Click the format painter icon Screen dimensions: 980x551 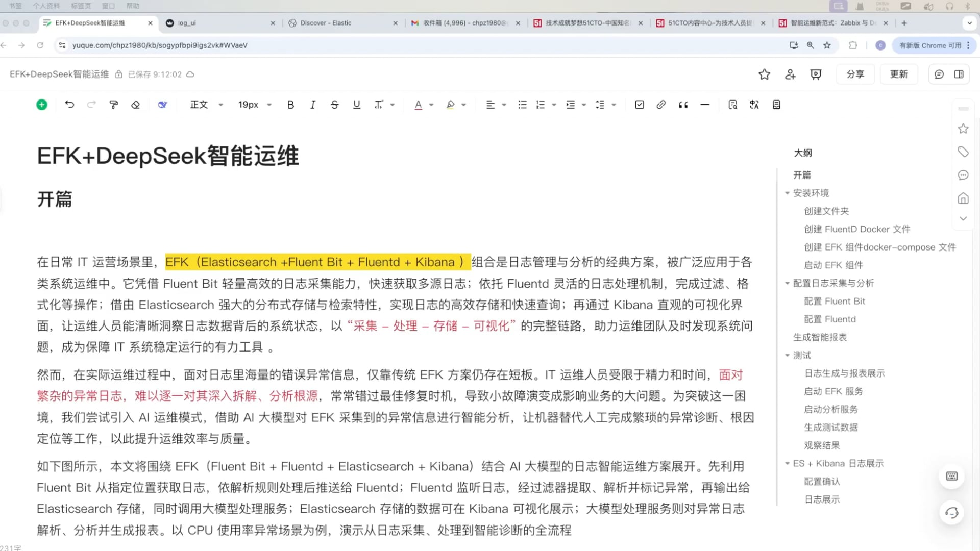tap(114, 105)
